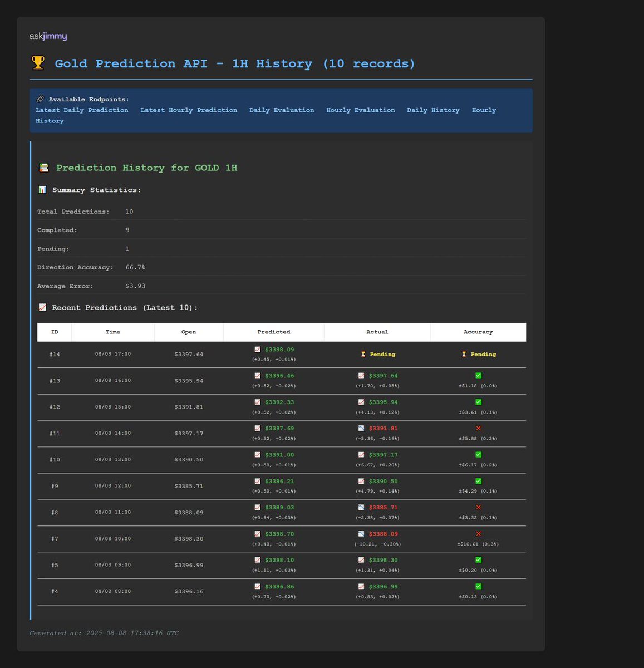The width and height of the screenshot is (644, 668).
Task: Go to the Hourly Evaluation link
Action: (361, 110)
